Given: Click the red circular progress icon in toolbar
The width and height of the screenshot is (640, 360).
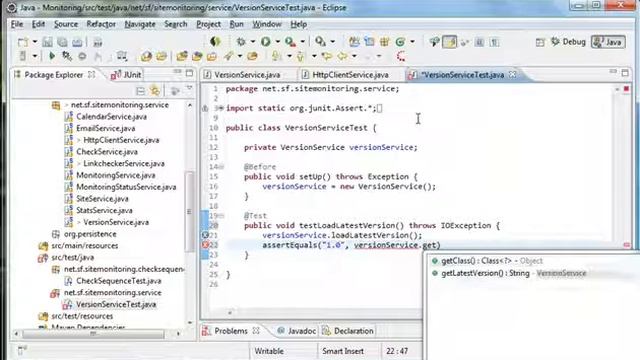Looking at the screenshot, I should pos(401,56).
